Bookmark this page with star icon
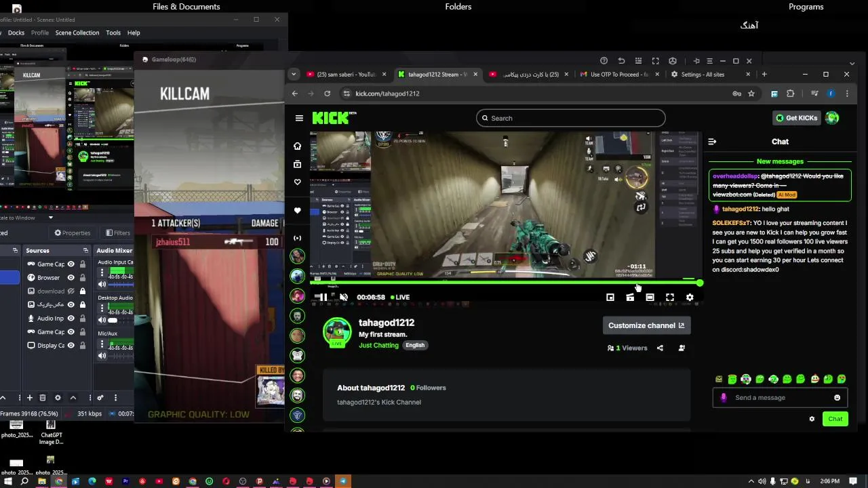 751,94
